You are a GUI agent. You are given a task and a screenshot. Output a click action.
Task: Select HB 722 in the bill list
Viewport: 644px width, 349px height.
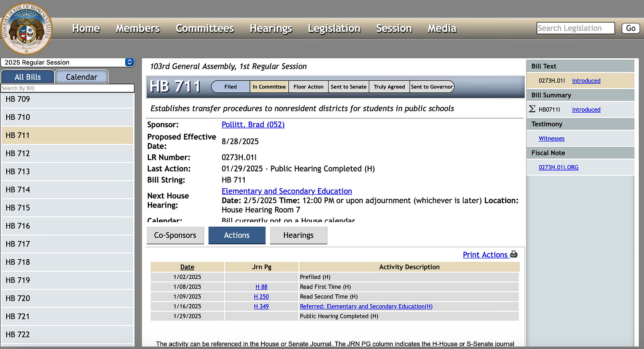tap(67, 335)
